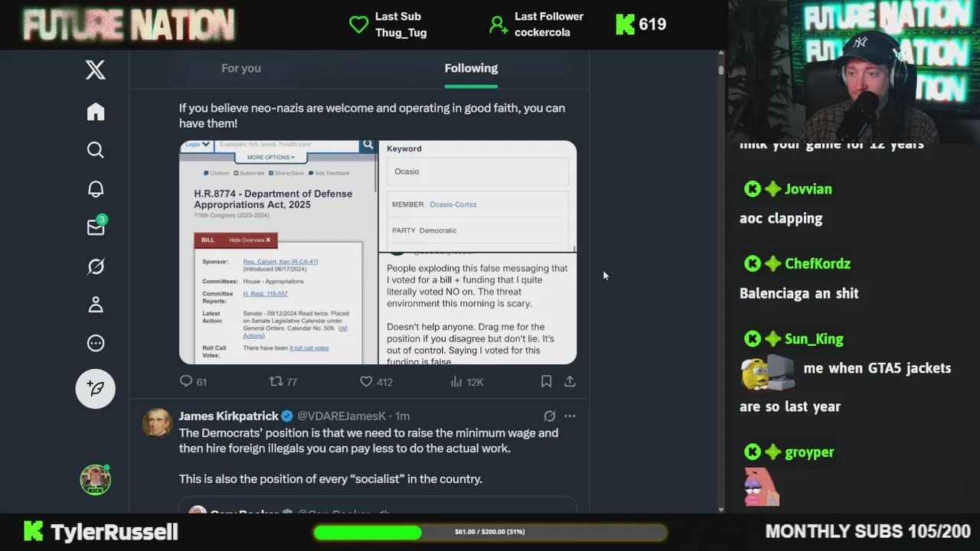Click Kick logo beside TylerRussell

[33, 531]
